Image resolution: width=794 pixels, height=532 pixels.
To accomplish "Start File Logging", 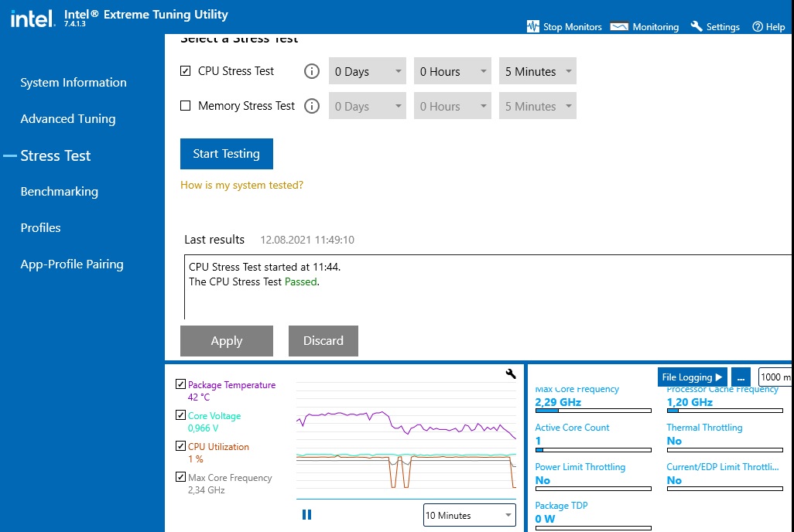I will 692,377.
